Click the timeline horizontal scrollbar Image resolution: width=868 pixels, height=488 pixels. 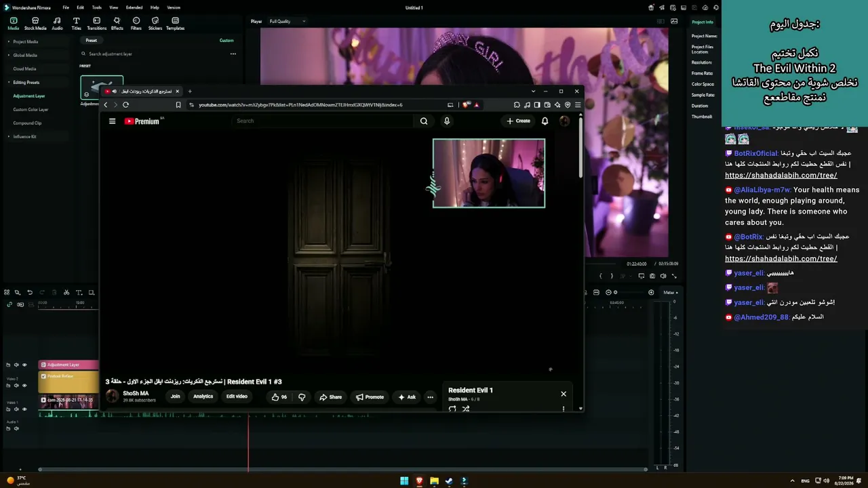[x=342, y=469]
